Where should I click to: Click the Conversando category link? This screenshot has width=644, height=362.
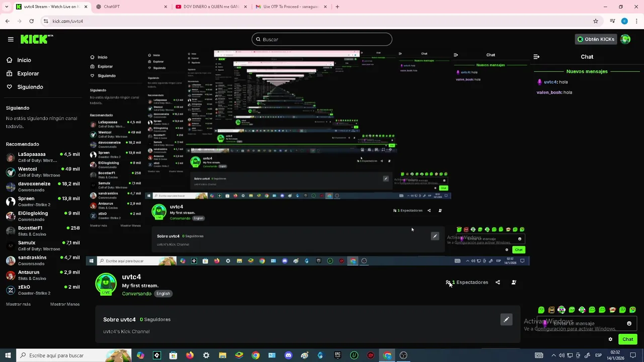pyautogui.click(x=136, y=294)
